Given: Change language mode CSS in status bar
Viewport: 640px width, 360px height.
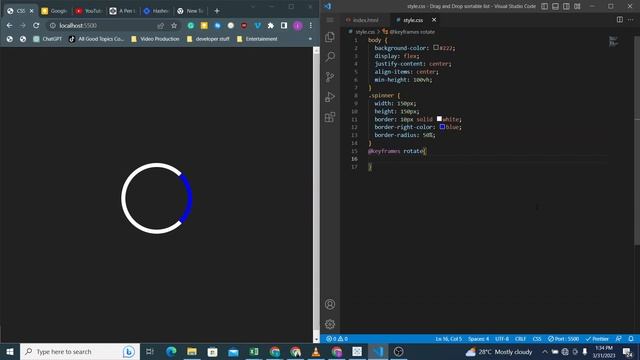Looking at the screenshot, I should click(x=537, y=339).
